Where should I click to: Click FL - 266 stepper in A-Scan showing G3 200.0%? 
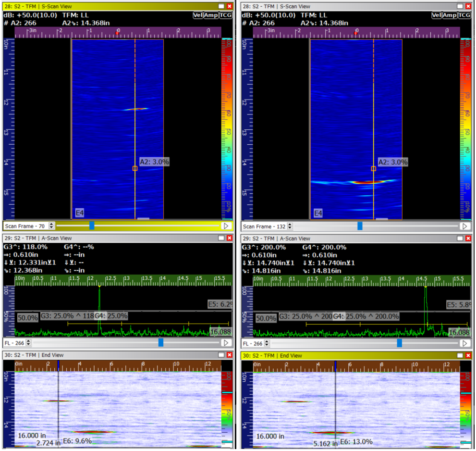tap(267, 343)
